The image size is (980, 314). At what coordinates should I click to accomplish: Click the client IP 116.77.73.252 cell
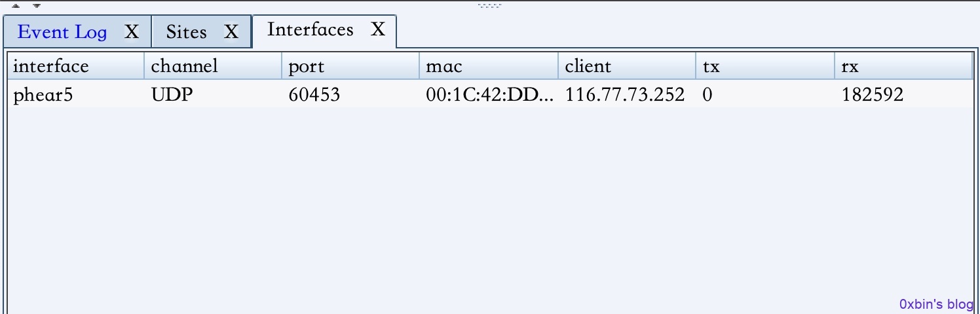625,95
